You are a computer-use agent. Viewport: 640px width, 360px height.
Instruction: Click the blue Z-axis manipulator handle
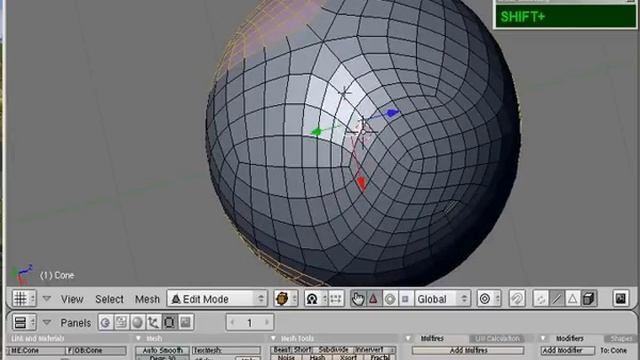pos(392,113)
